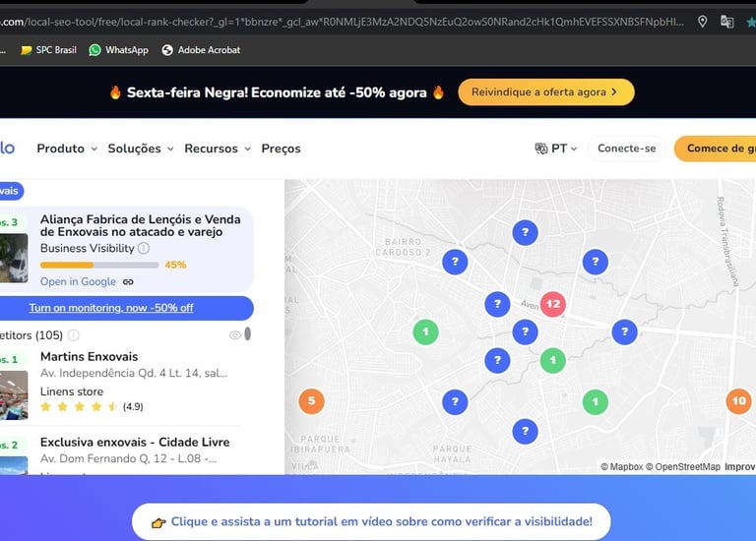Expand the Soluções menu

[141, 149]
